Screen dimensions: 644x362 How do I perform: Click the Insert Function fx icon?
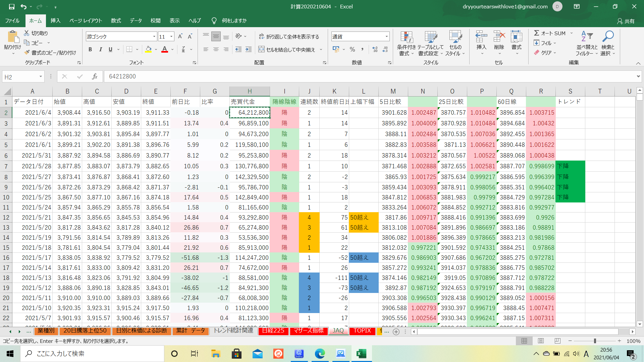click(x=95, y=76)
